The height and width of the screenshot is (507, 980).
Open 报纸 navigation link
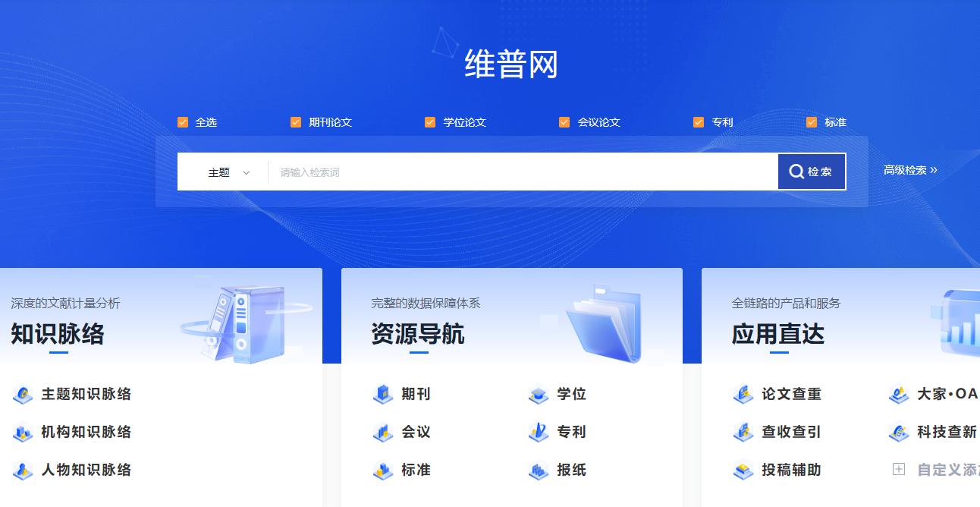click(572, 470)
